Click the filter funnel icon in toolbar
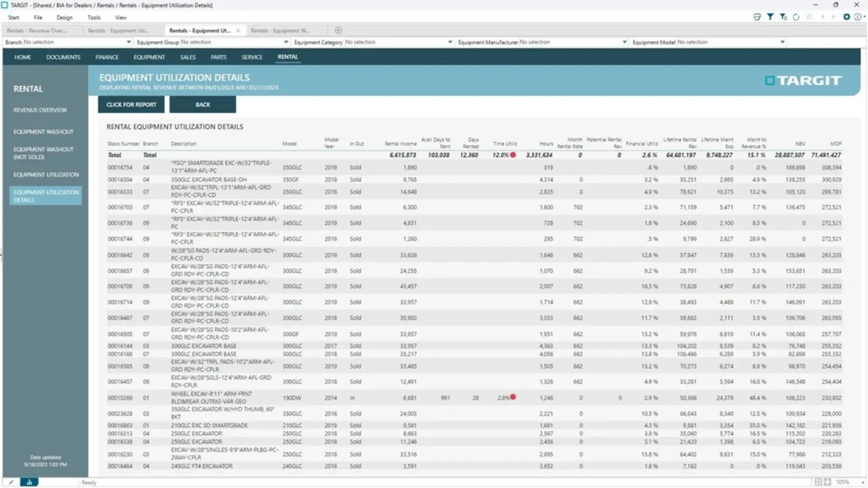This screenshot has width=868, height=488. point(770,17)
